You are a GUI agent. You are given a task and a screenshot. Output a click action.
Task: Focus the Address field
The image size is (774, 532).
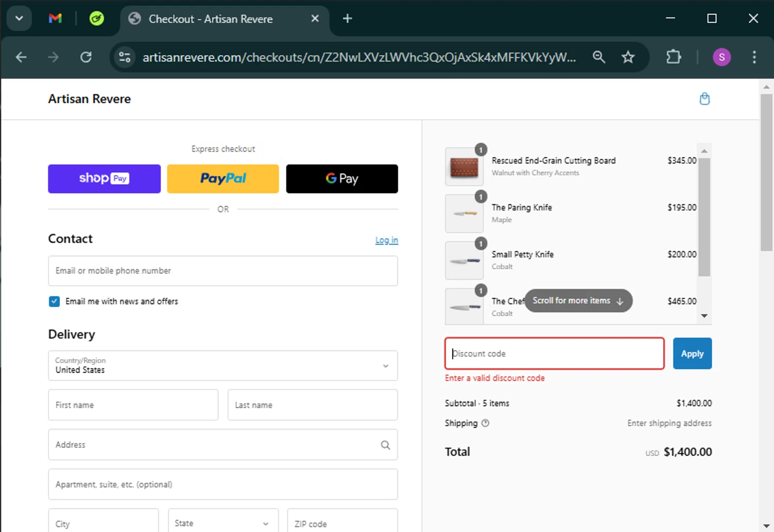tap(223, 445)
